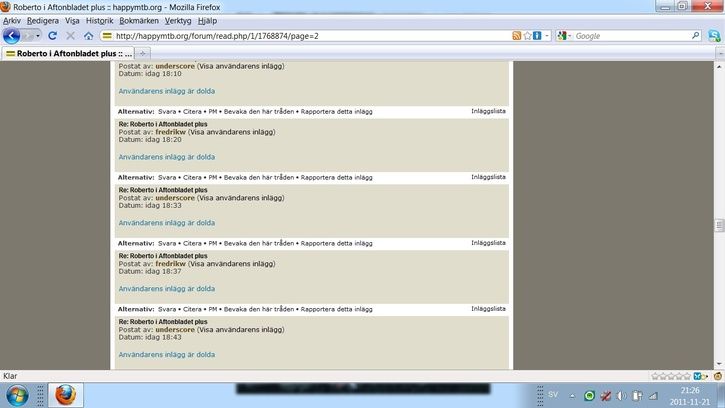Reveal the hidden 18:20 post content
Screen dimensions: 725x408
(x=166, y=157)
